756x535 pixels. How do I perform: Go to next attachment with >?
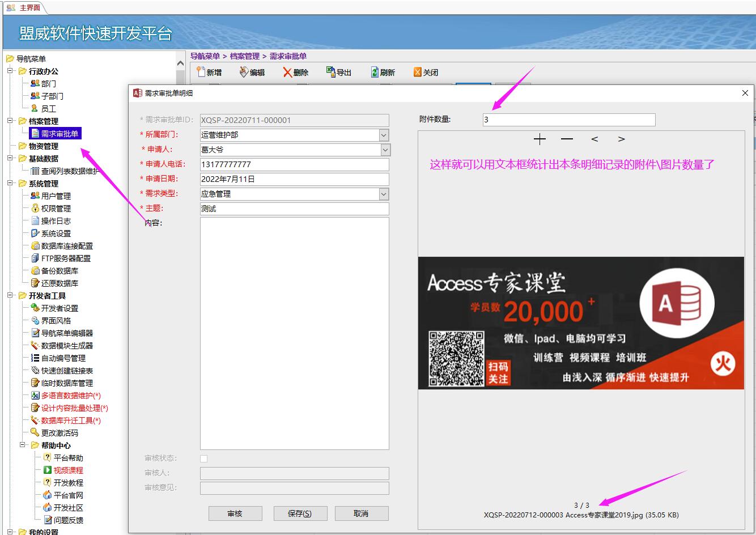tap(621, 139)
